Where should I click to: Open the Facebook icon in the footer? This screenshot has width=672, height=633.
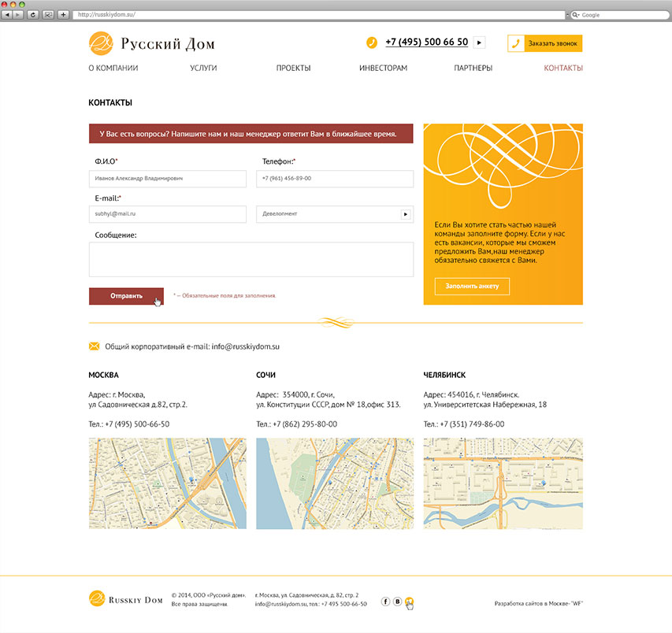click(385, 602)
